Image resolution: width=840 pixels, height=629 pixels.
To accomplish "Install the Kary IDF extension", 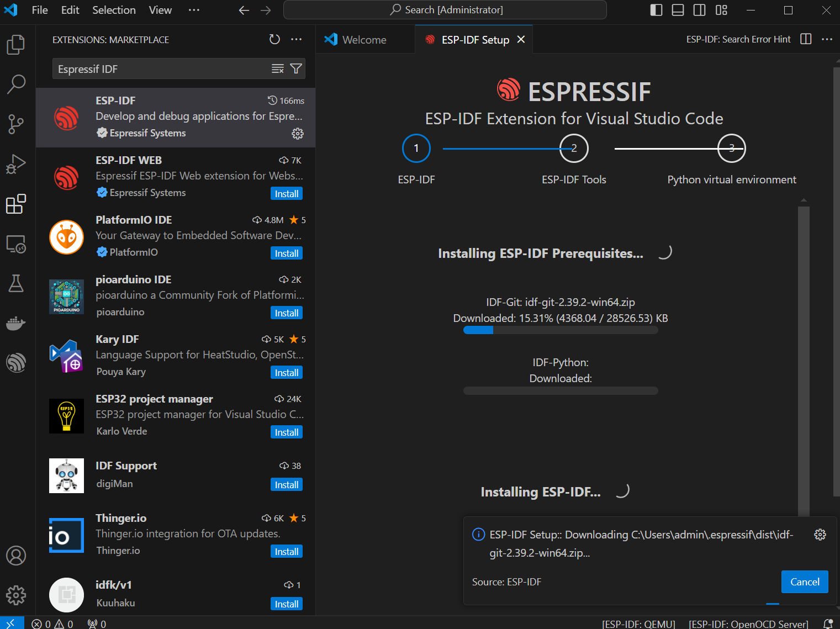I will click(287, 373).
